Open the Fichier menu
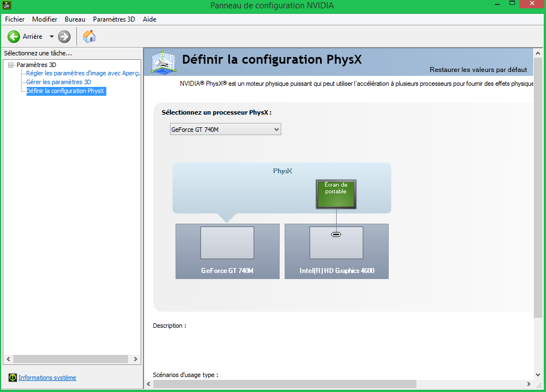546x392 pixels. coord(15,19)
